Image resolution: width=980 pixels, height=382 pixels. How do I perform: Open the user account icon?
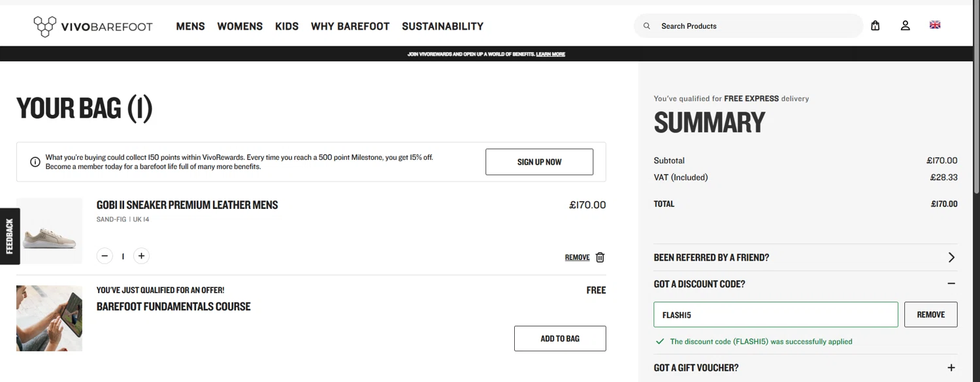tap(906, 25)
